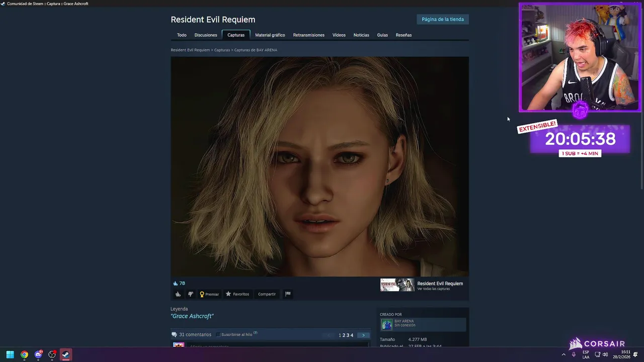644x362 pixels.
Task: Show hidden system tray icons
Action: [x=563, y=354]
